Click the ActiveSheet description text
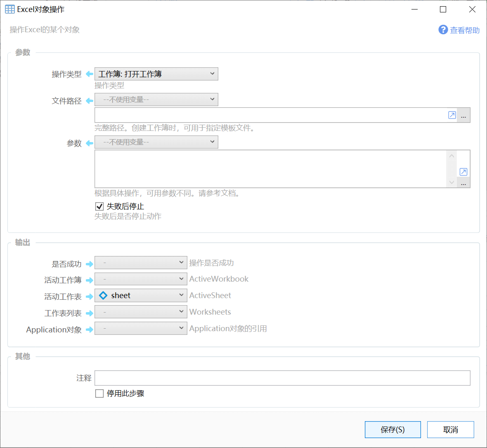 pyautogui.click(x=210, y=296)
